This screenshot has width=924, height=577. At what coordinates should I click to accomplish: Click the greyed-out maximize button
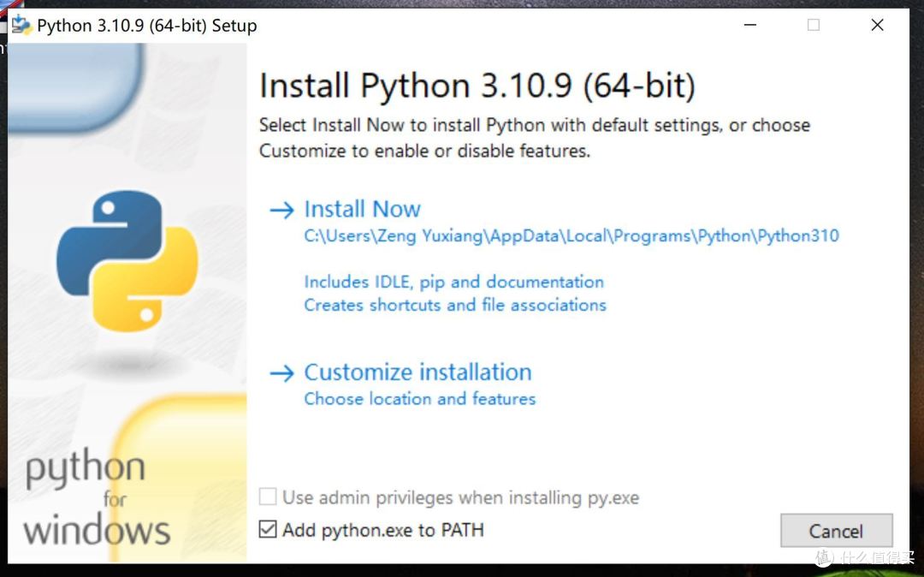(813, 26)
